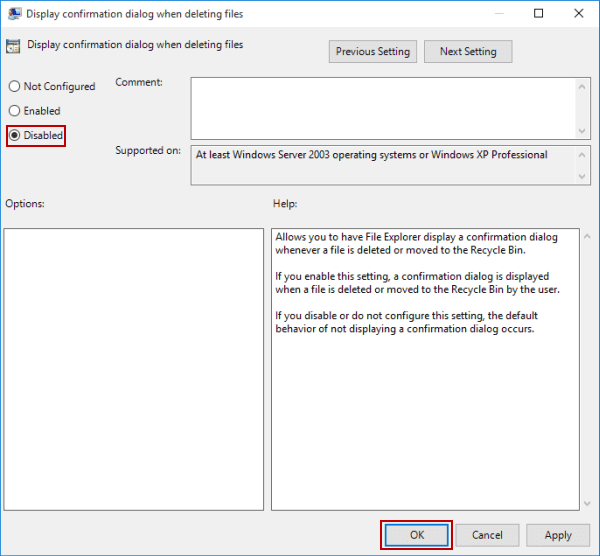The image size is (600, 556).
Task: Click Comment box scroll down arrow
Action: (582, 131)
